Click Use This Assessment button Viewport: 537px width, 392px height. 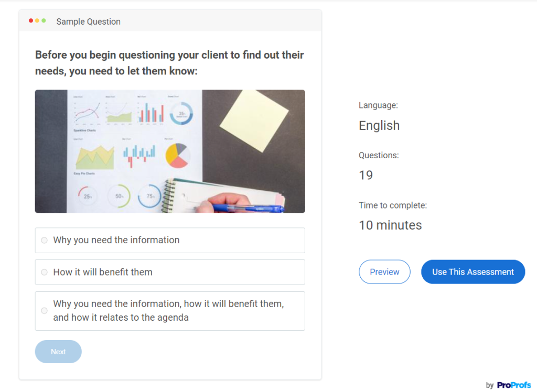pyautogui.click(x=472, y=272)
